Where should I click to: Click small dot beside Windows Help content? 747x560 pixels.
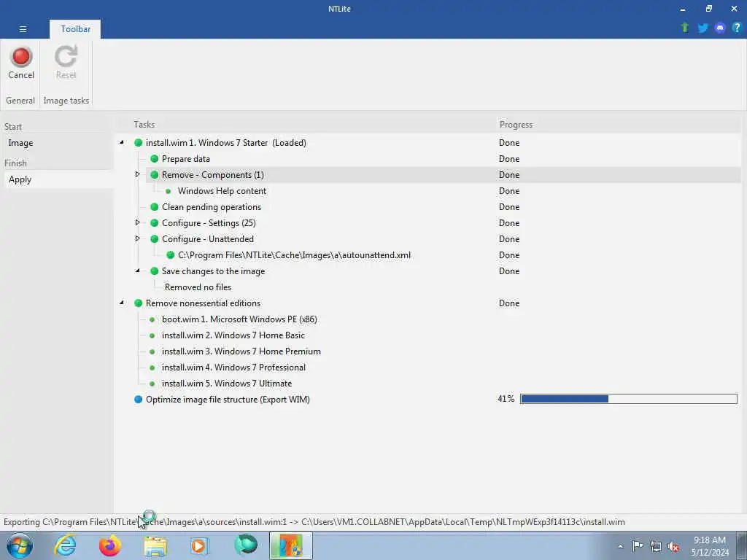(169, 191)
